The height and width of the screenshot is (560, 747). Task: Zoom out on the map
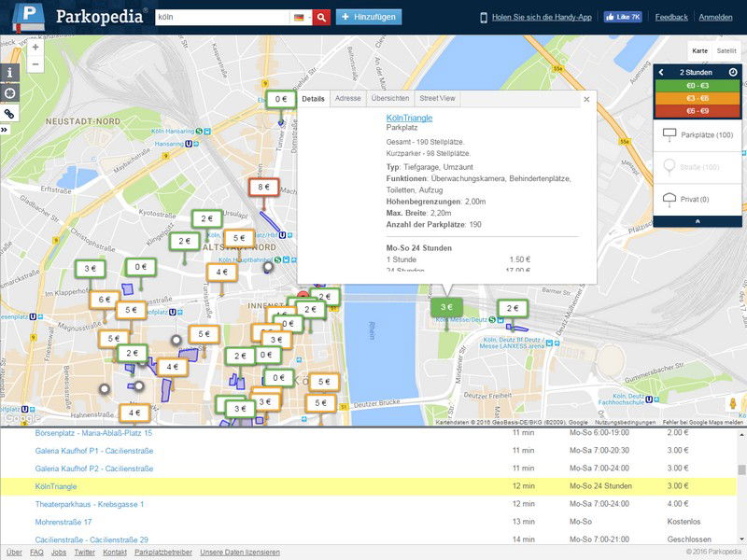tap(35, 64)
